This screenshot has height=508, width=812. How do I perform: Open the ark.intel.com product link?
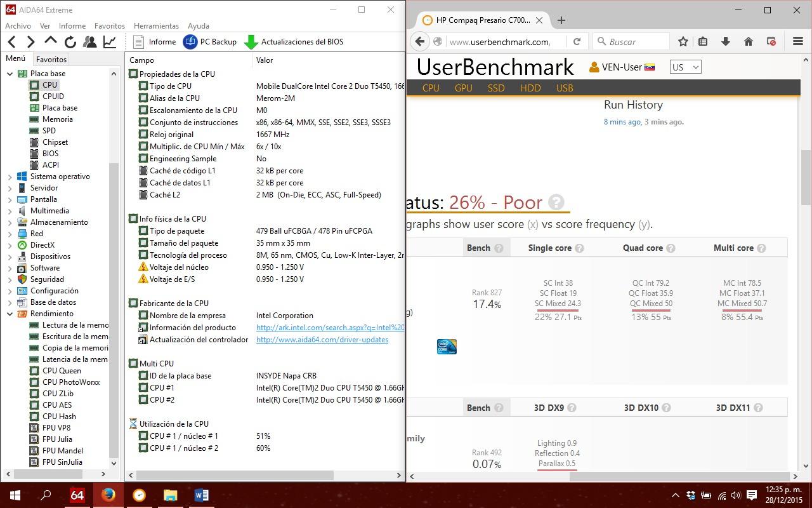pyautogui.click(x=330, y=328)
